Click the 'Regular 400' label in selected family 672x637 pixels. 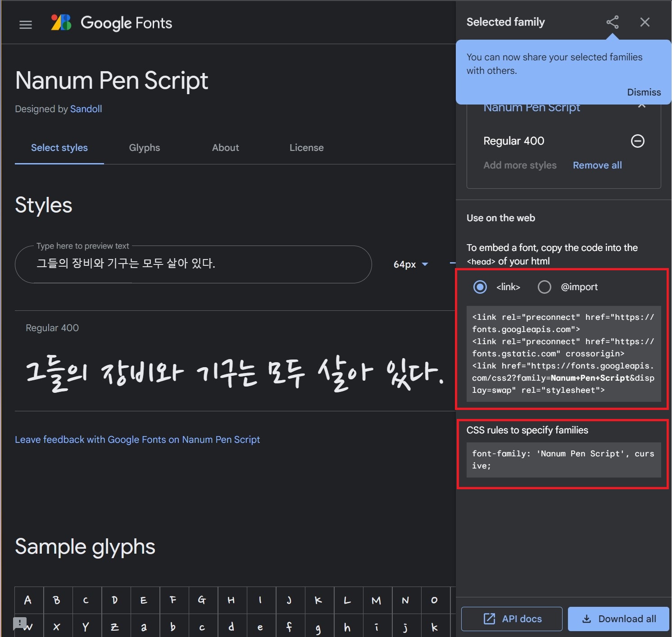514,141
